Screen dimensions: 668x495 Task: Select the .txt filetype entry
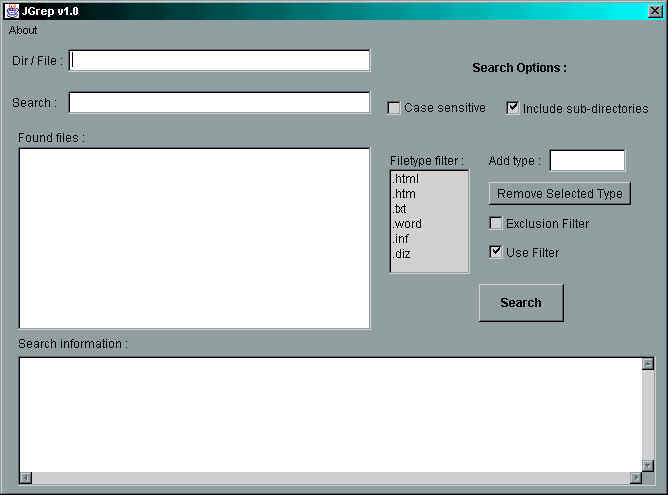coord(400,209)
